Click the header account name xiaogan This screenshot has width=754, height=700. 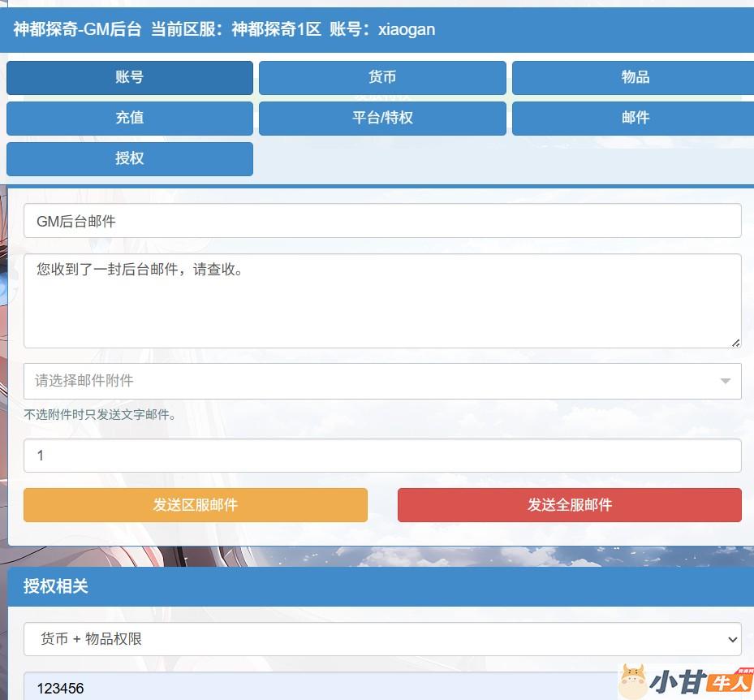coord(407,30)
